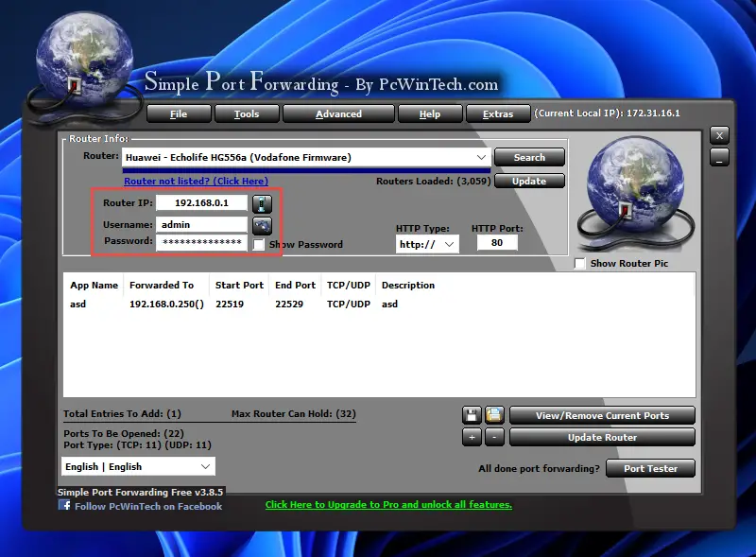This screenshot has width=756, height=557.
Task: Click the router icon button beside Router IP
Action: pyautogui.click(x=262, y=203)
